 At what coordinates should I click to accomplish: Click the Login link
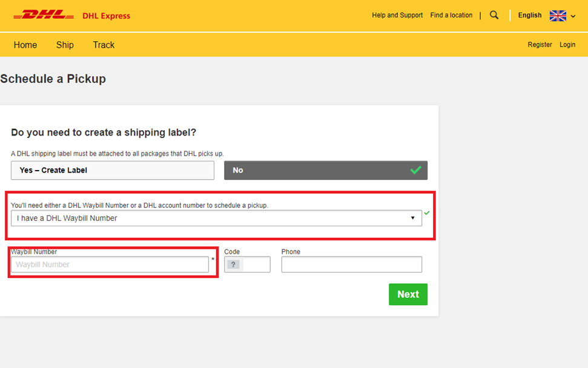coord(567,45)
